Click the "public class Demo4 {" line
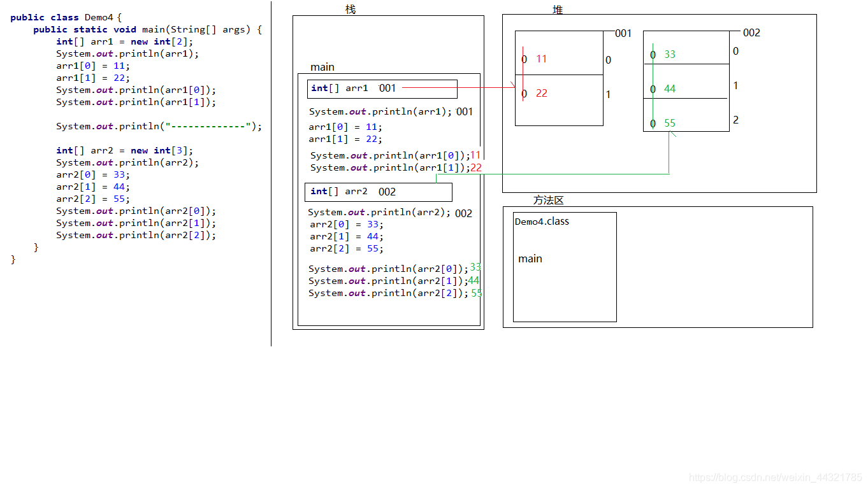 coord(66,17)
